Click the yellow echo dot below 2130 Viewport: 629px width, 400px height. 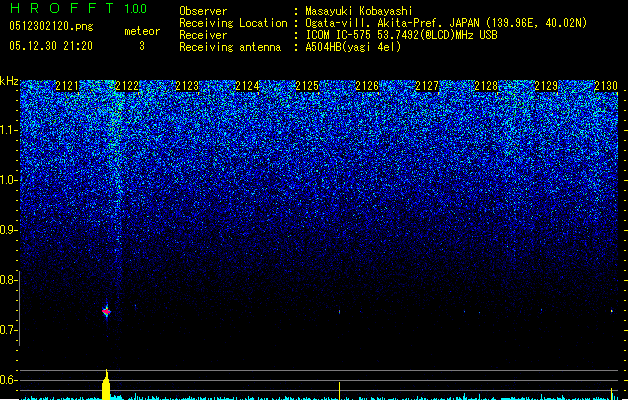[x=612, y=311]
